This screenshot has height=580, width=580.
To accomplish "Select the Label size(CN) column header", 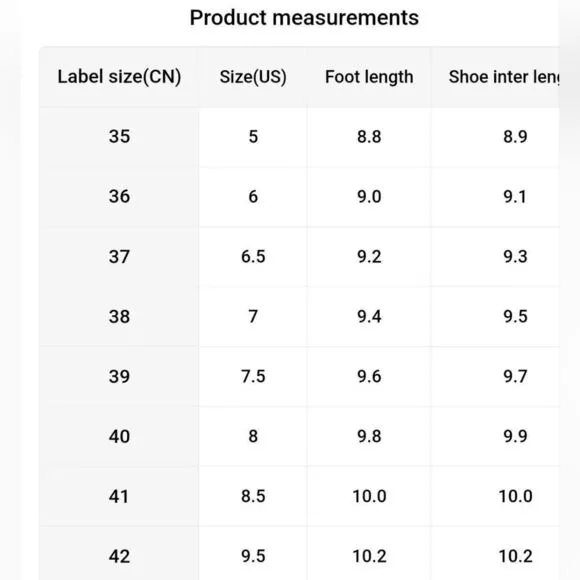I will pyautogui.click(x=119, y=77).
